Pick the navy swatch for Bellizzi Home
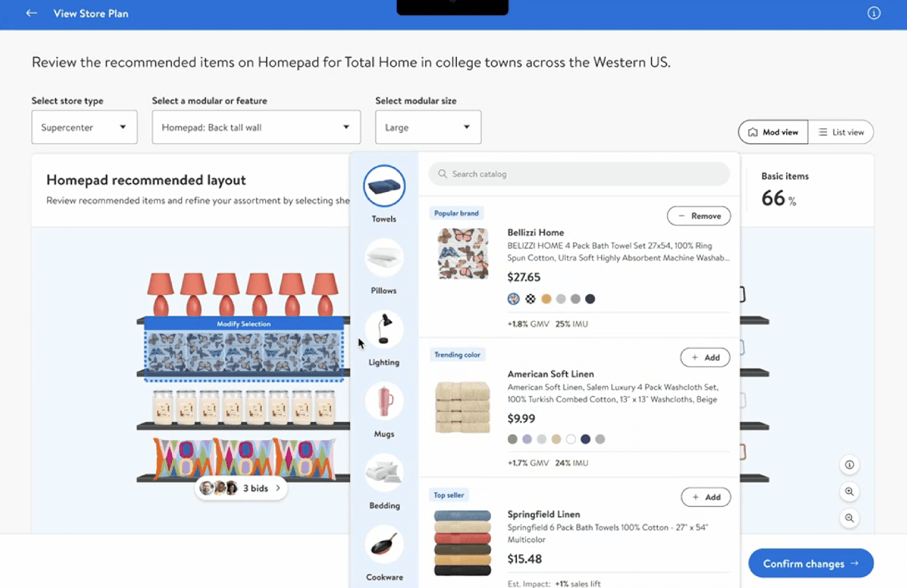Image resolution: width=907 pixels, height=588 pixels. pyautogui.click(x=590, y=299)
